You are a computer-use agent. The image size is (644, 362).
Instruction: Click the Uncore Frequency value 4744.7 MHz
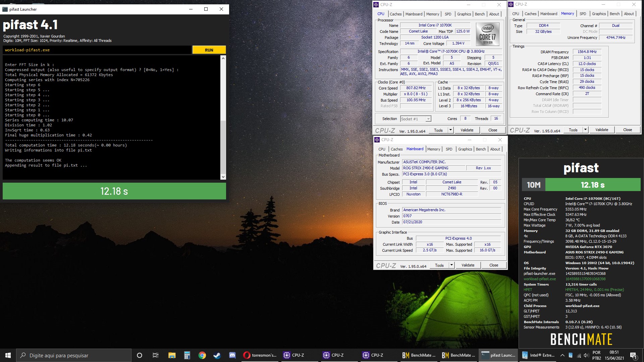tap(616, 38)
